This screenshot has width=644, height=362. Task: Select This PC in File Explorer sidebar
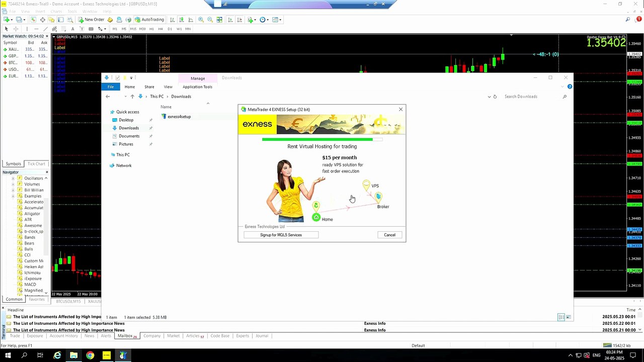click(x=123, y=155)
